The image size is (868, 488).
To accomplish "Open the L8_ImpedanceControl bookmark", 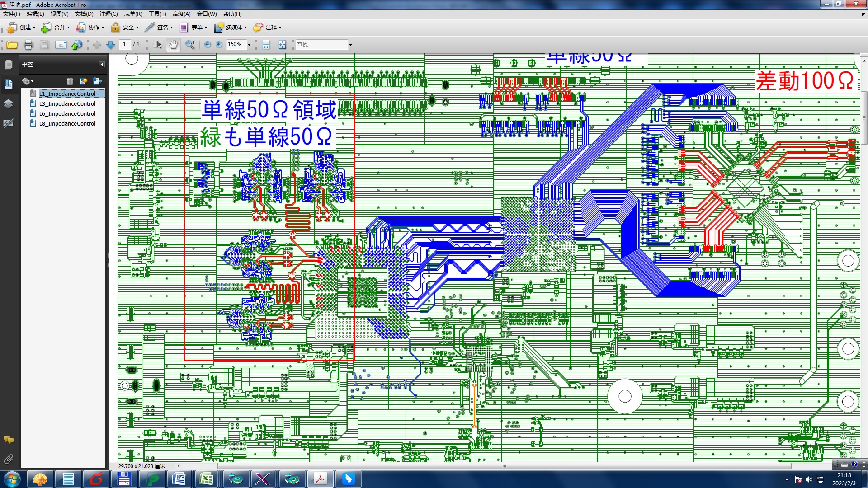I will click(67, 123).
